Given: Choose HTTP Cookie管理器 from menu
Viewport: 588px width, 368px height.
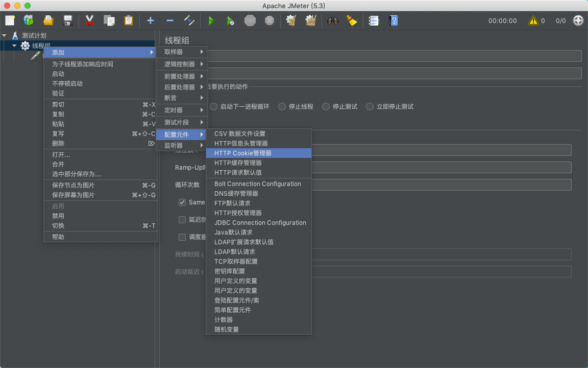Looking at the screenshot, I should 259,153.
